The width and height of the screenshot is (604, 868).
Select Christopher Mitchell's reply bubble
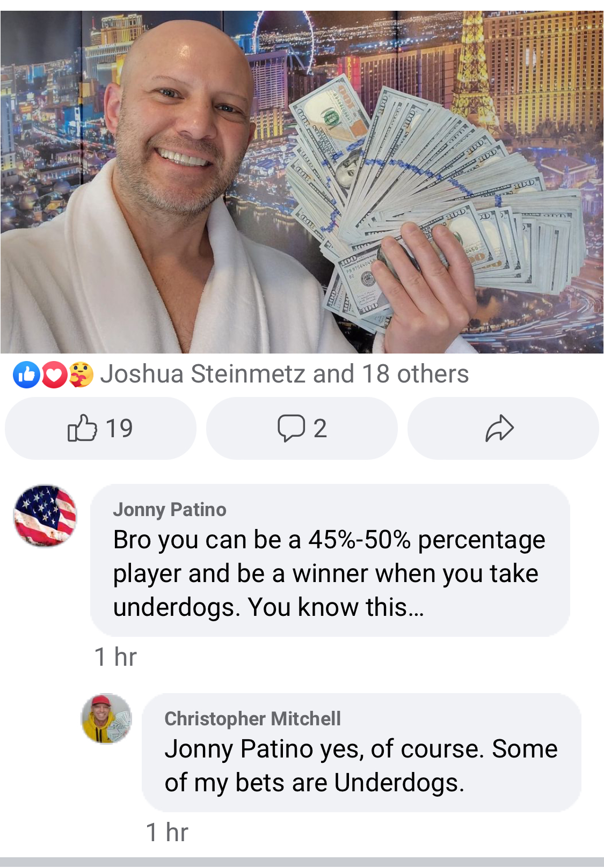(361, 753)
